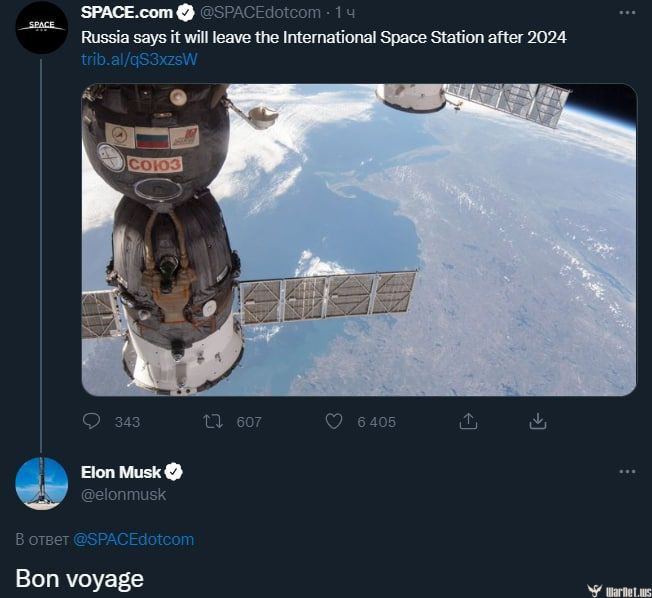Click the reply comment icon
The image size is (652, 598).
click(x=92, y=421)
